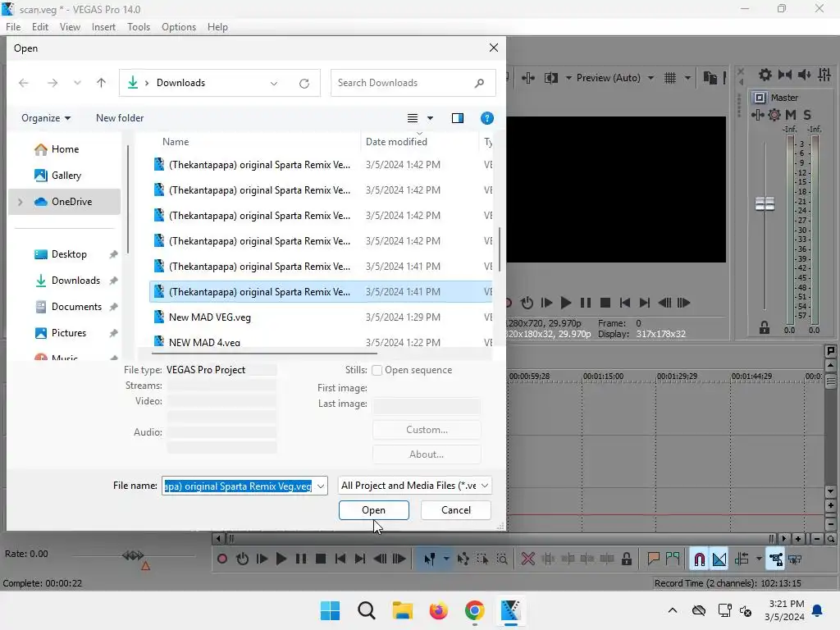This screenshot has width=840, height=630.
Task: Stop playback in the Video Preview transport
Action: (x=605, y=304)
